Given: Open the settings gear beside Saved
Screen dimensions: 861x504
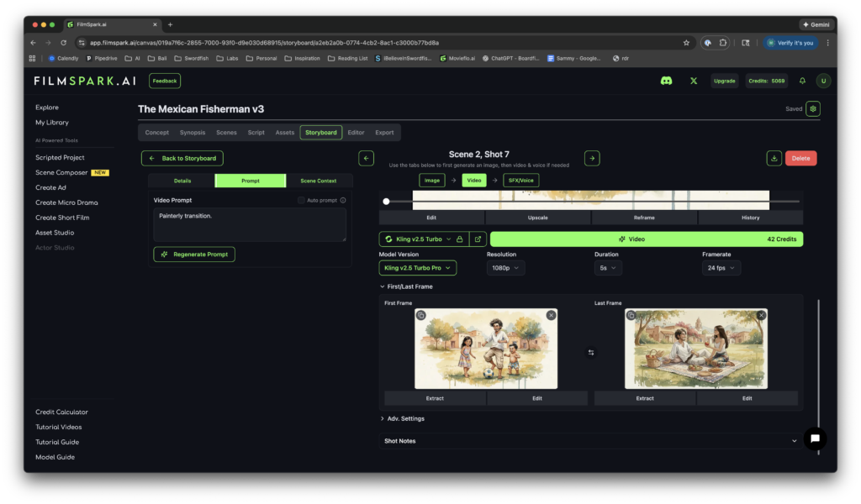Looking at the screenshot, I should 812,108.
